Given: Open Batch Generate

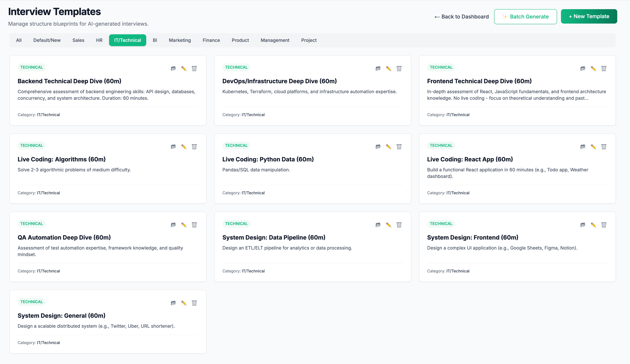Looking at the screenshot, I should tap(525, 17).
